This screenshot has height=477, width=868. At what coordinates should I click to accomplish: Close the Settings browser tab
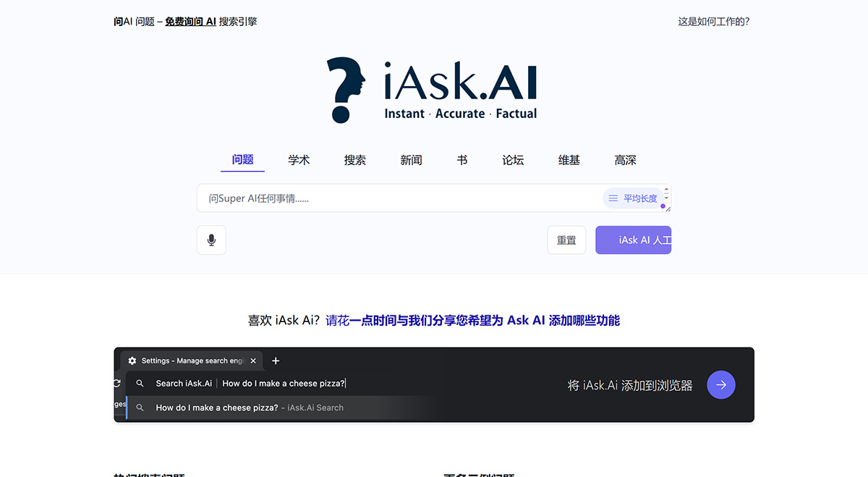[x=253, y=360]
